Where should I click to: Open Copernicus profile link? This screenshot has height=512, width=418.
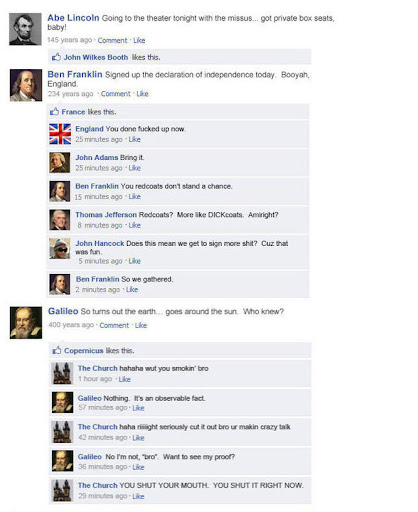pyautogui.click(x=84, y=351)
